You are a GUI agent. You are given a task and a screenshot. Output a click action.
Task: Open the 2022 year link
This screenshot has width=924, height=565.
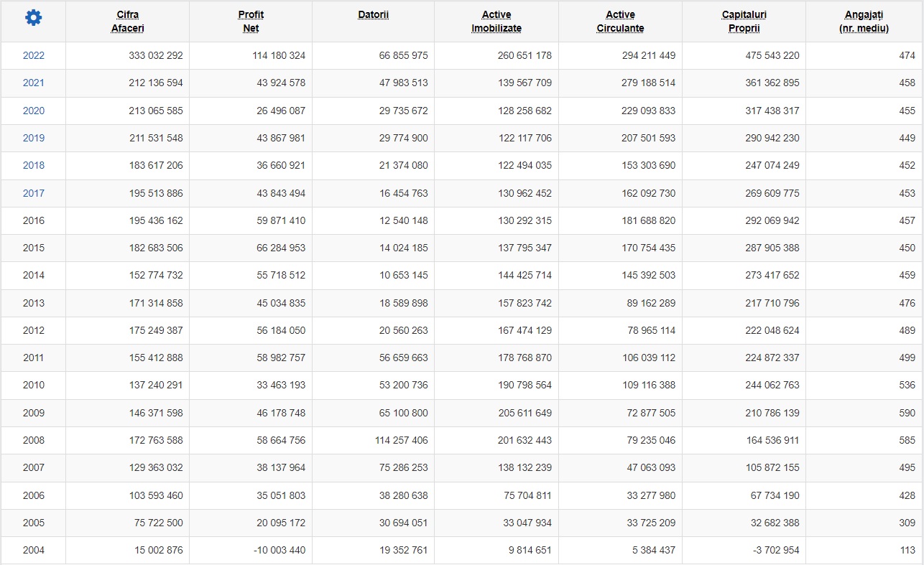click(33, 55)
